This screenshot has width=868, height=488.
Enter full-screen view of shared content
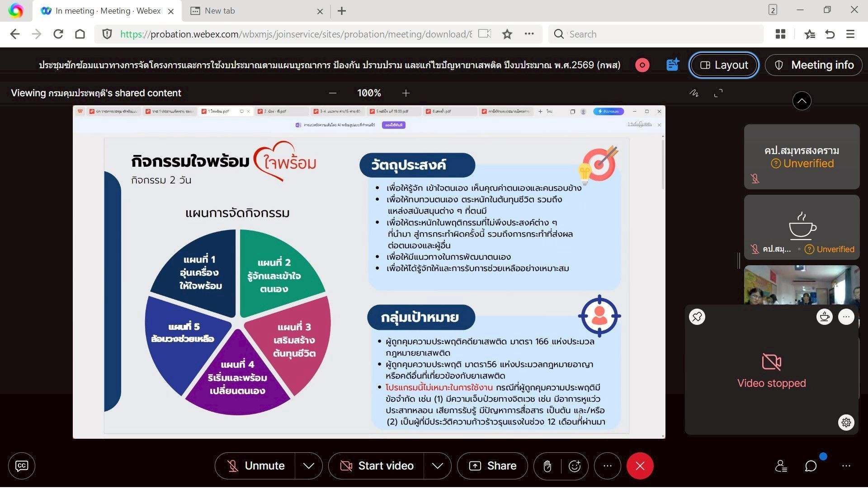(718, 93)
